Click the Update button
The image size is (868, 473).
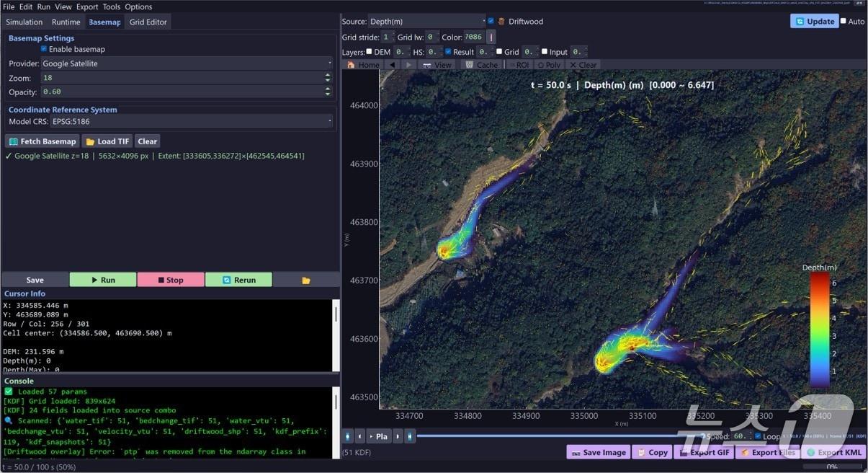pyautogui.click(x=814, y=22)
